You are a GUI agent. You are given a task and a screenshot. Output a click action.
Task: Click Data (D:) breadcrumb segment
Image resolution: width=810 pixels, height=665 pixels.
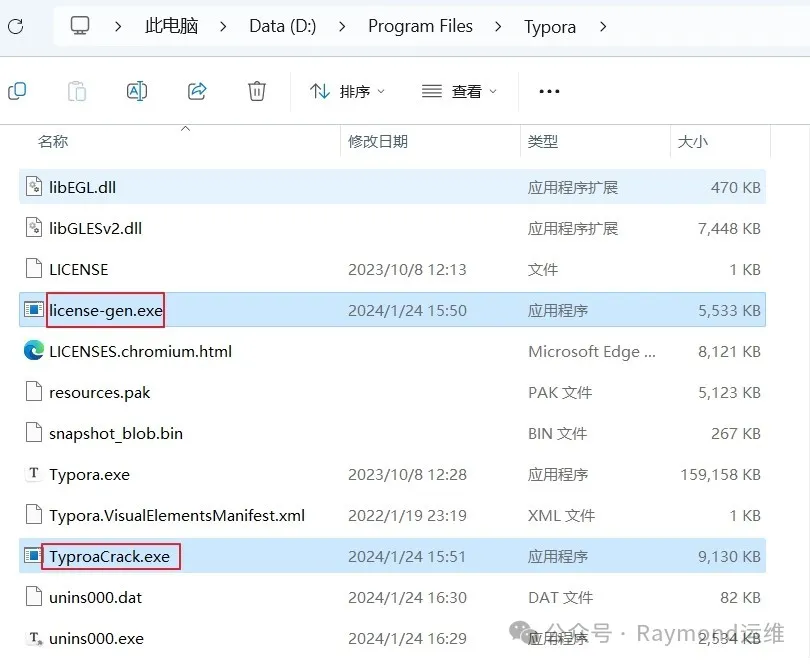(283, 26)
